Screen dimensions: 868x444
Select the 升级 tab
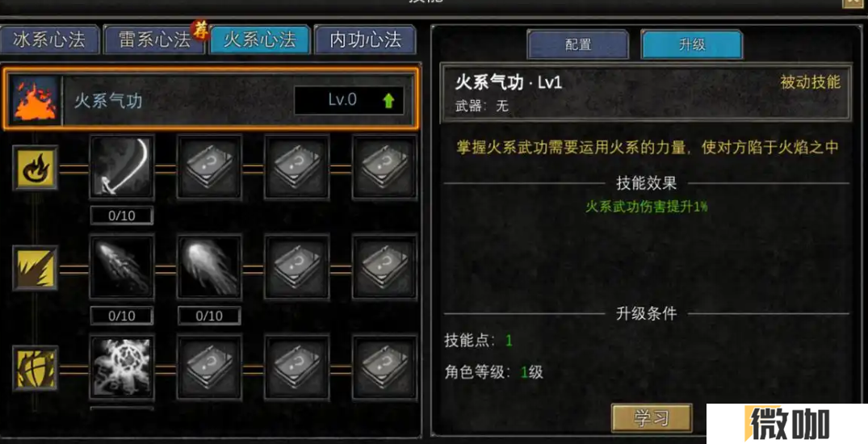[692, 44]
